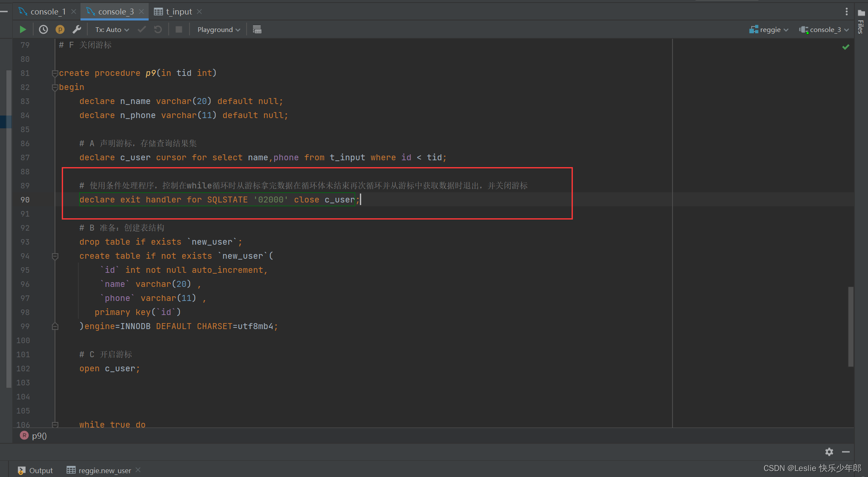Close the t_input tab
Screen dimensions: 868x477
pos(199,12)
